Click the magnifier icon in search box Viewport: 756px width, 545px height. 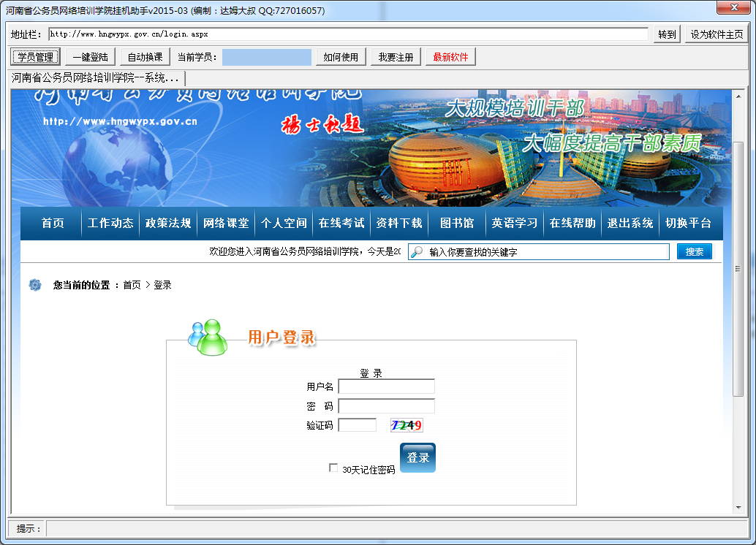click(x=417, y=251)
